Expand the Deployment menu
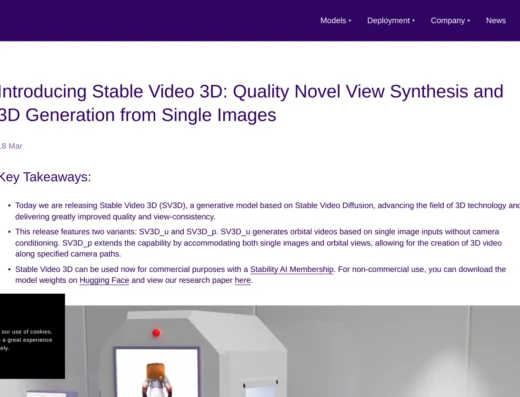The width and height of the screenshot is (520, 397). coord(391,21)
